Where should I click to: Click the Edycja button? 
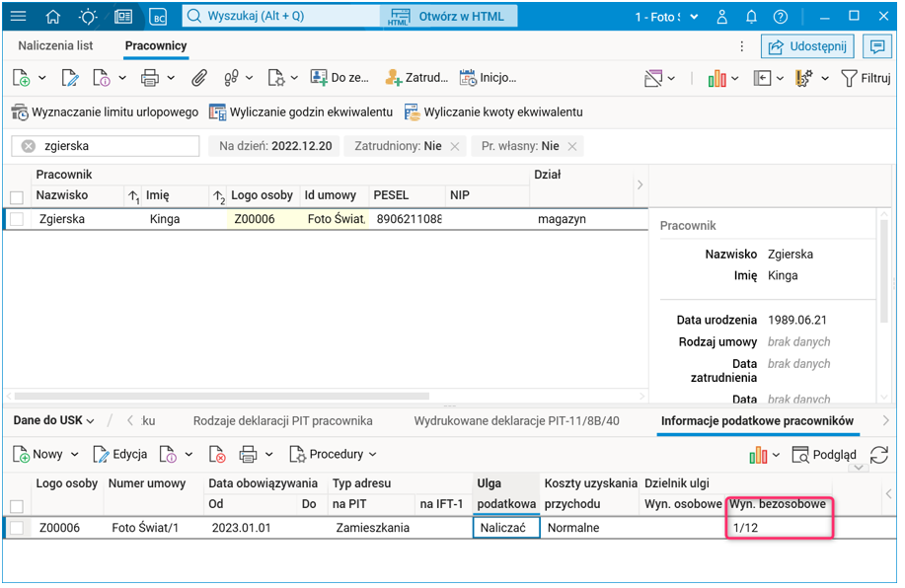pos(120,455)
